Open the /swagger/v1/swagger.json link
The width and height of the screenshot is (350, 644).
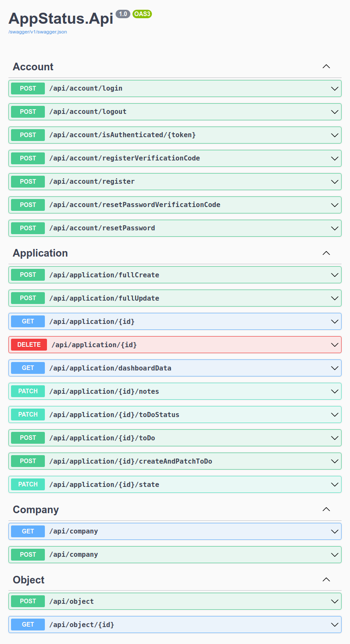point(38,32)
